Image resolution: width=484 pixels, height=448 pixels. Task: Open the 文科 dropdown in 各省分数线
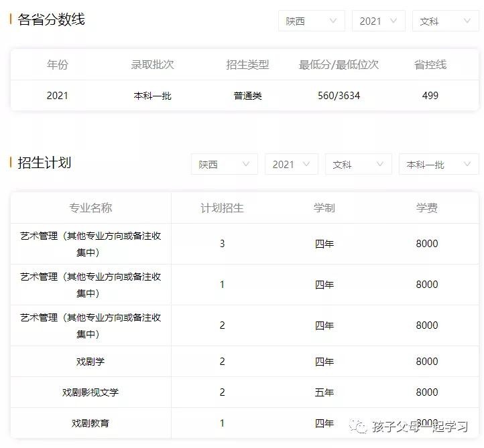click(445, 21)
